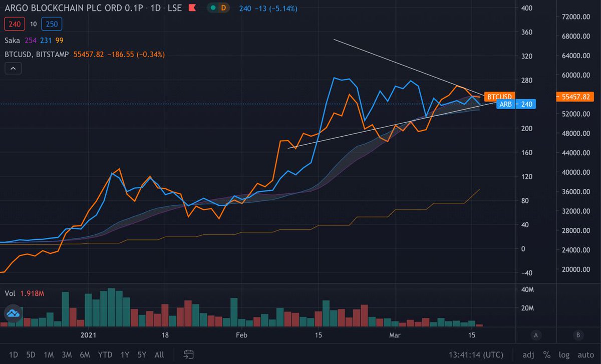Show the All time range
Viewport: 601px width, 364px height.
coord(159,354)
